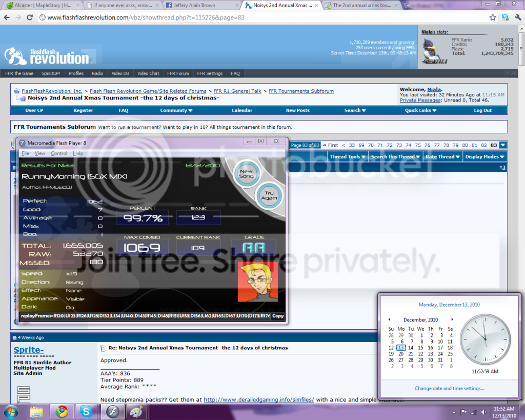525x420 pixels.
Task: Click the browser back arrow
Action: (x=7, y=17)
